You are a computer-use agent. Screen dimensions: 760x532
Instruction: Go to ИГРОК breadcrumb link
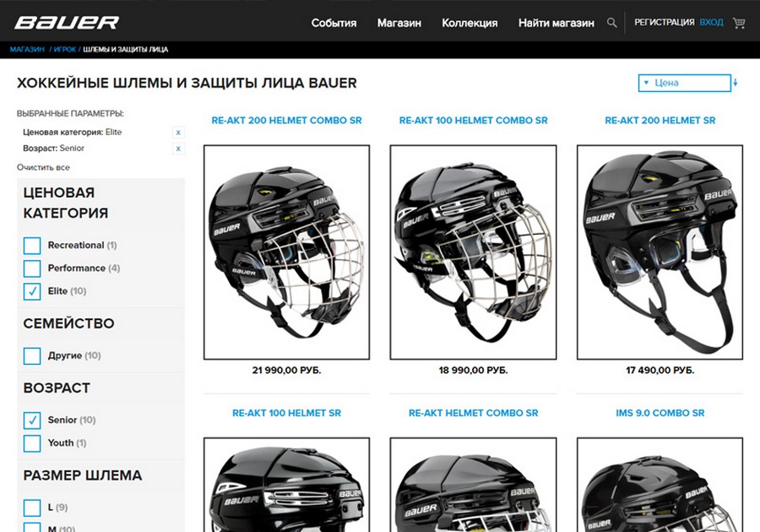(64, 50)
